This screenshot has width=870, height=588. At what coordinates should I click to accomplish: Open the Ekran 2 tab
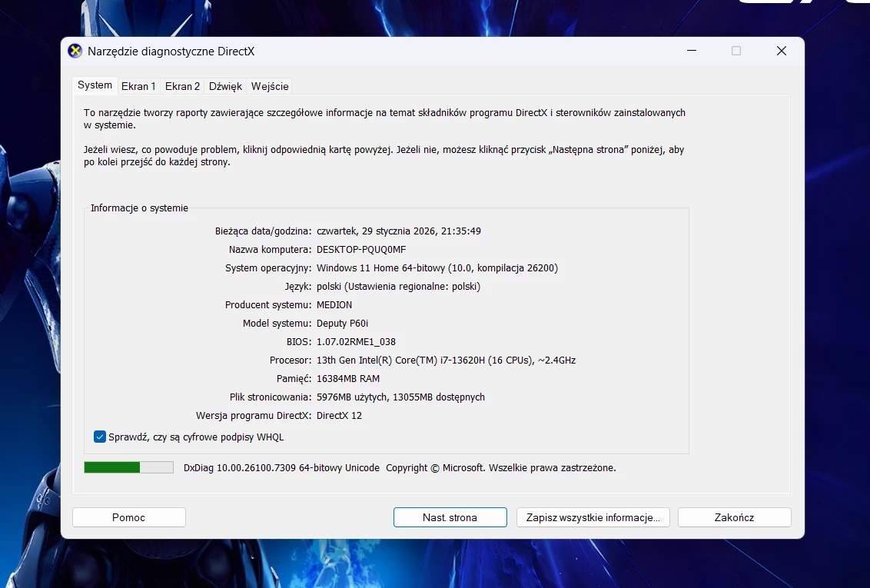click(182, 86)
